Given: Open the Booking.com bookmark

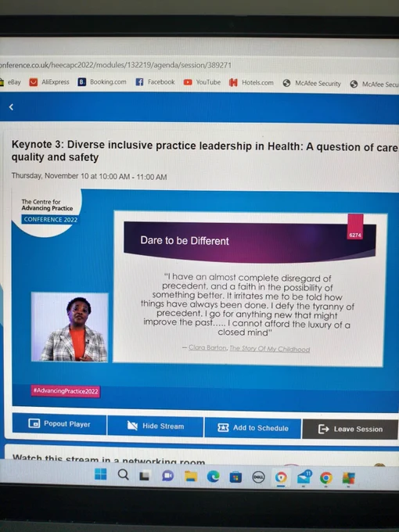Looking at the screenshot, I should coord(102,82).
